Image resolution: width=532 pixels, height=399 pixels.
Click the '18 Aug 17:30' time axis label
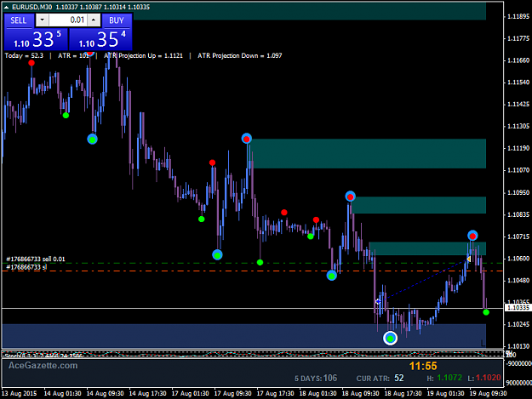(403, 394)
